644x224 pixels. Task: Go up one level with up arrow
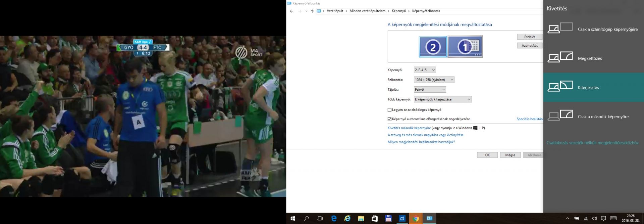[x=312, y=11]
